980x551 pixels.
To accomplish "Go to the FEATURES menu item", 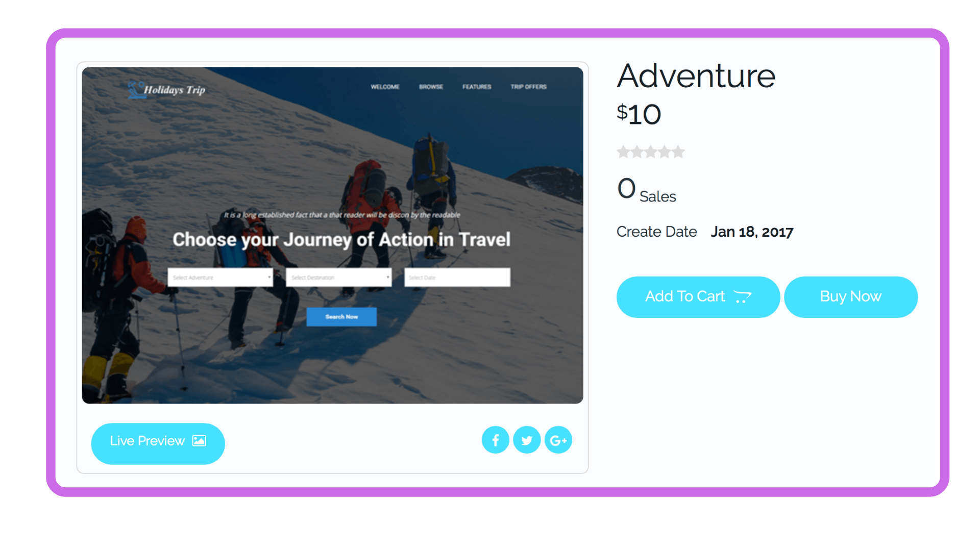I will (477, 87).
